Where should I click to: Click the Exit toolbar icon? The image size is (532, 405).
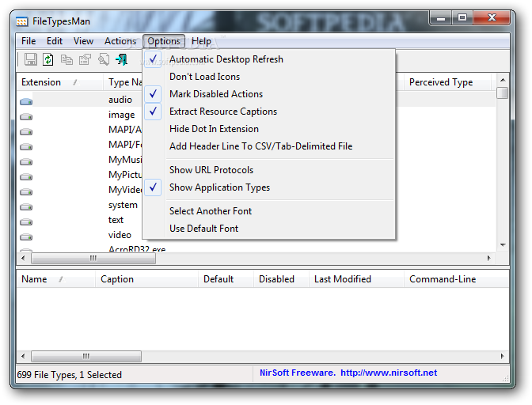coord(121,59)
